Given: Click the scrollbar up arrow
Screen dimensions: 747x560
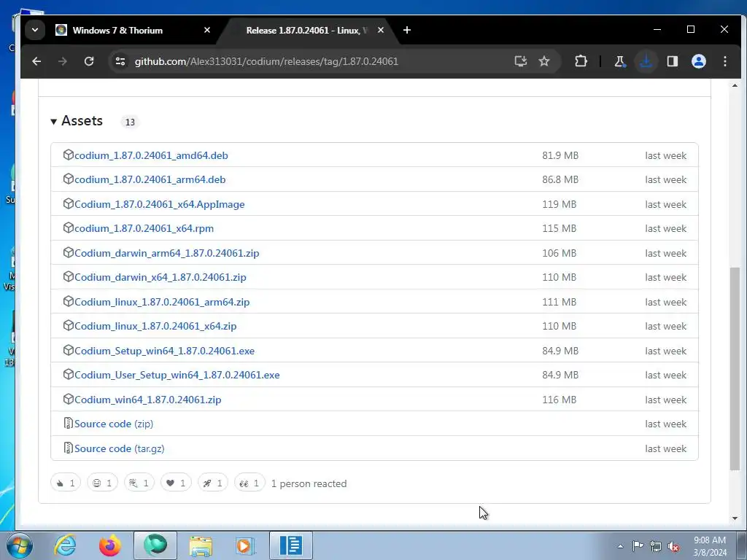Looking at the screenshot, I should click(x=735, y=86).
